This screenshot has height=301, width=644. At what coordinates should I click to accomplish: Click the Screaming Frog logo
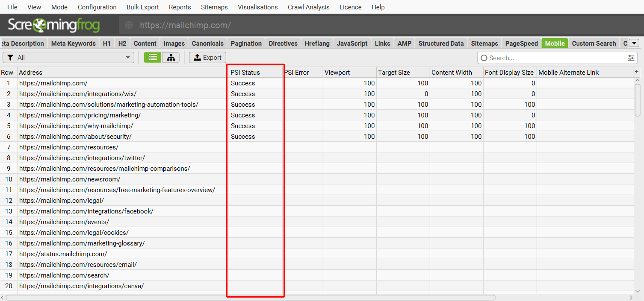pos(53,25)
